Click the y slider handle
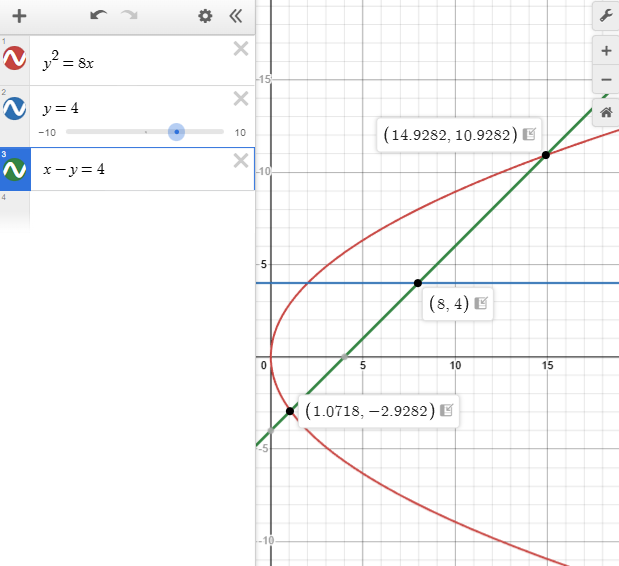 [x=176, y=132]
